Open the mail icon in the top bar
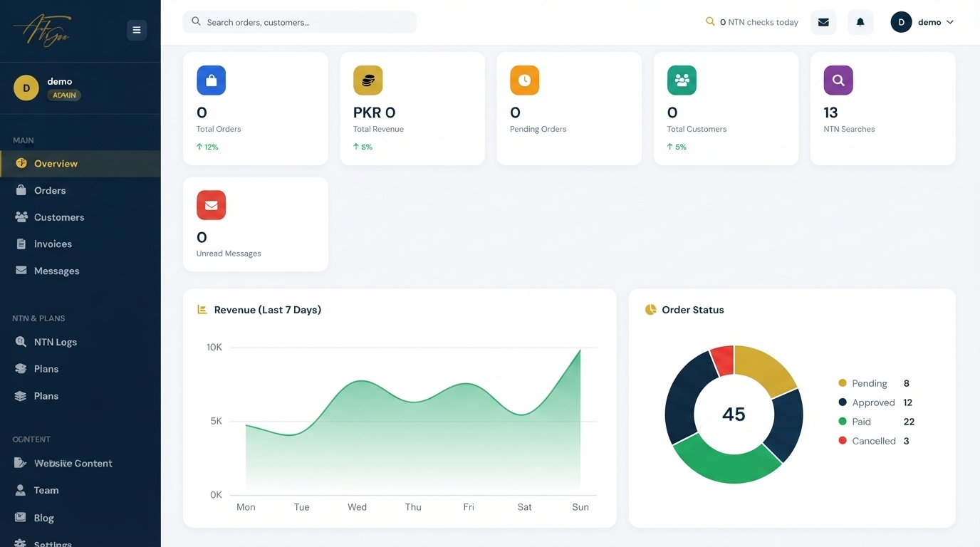Image resolution: width=980 pixels, height=547 pixels. pyautogui.click(x=823, y=22)
